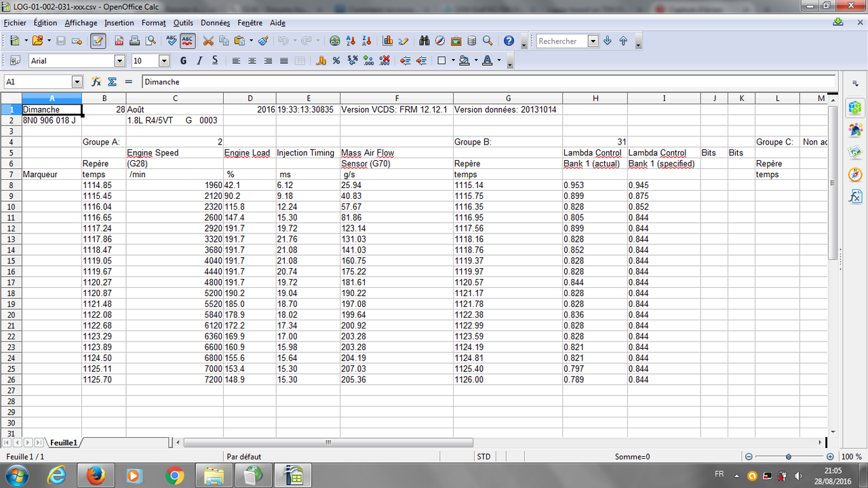Viewport: 868px width, 488px height.
Task: Click the Find and Replace binoculars
Action: [425, 41]
